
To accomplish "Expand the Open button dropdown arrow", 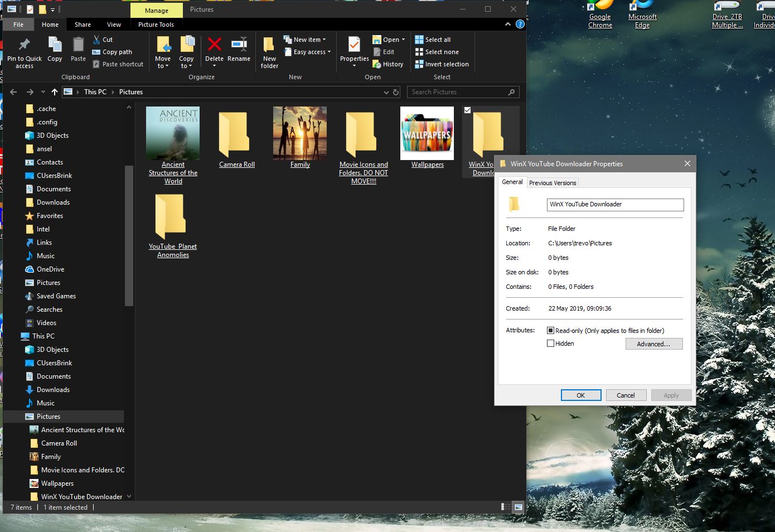I will 403,40.
